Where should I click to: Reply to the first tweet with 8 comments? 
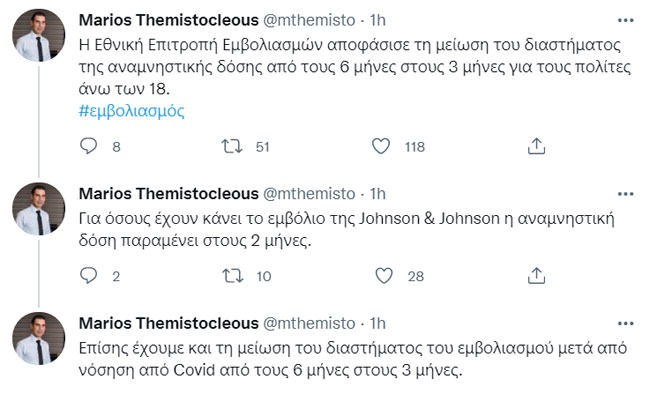[x=88, y=146]
